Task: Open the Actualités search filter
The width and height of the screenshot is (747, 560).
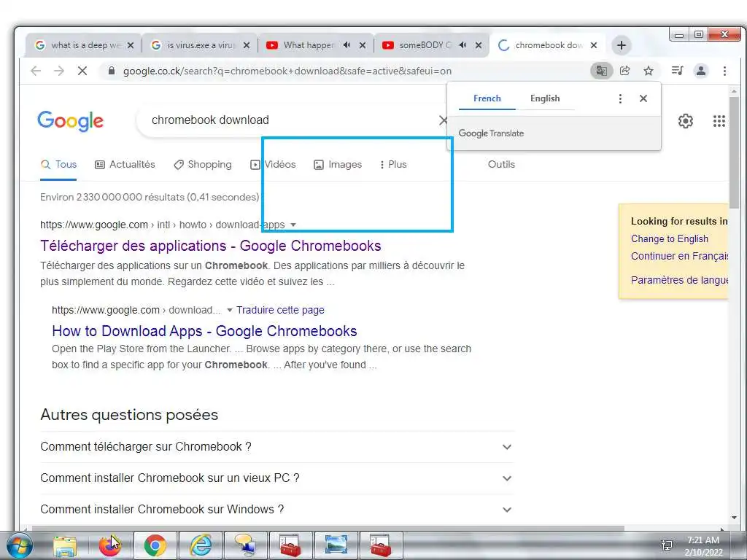Action: (125, 164)
